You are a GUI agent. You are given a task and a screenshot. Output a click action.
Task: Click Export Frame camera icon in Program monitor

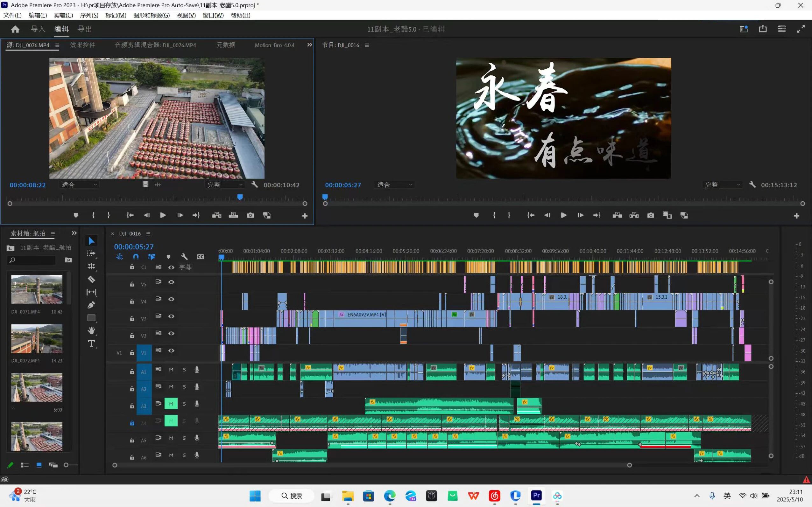click(x=651, y=215)
